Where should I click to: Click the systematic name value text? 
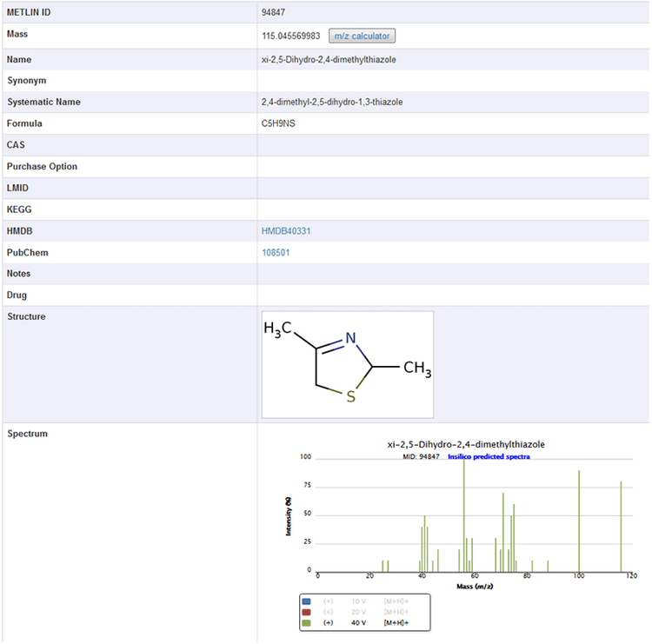(331, 102)
